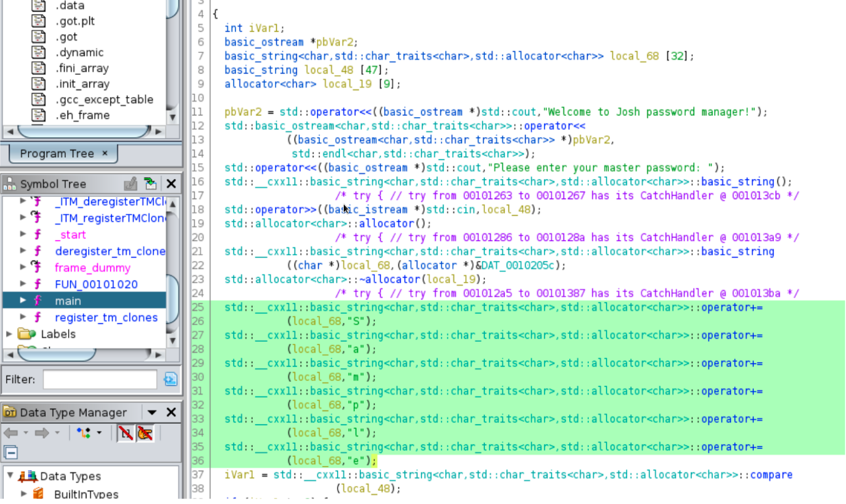Click the disabled edit icon in Symbol Tree
Screen dimensions: 846x504
point(131,183)
